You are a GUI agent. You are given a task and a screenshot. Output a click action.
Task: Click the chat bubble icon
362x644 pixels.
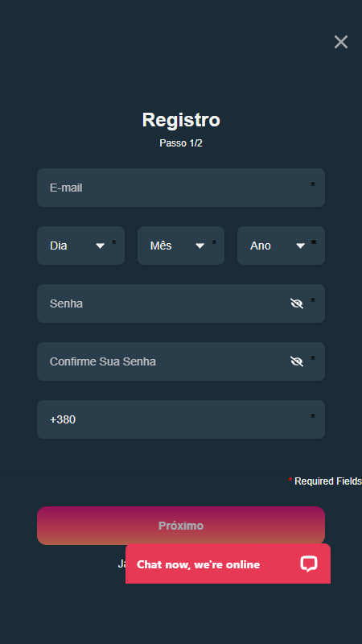point(308,564)
